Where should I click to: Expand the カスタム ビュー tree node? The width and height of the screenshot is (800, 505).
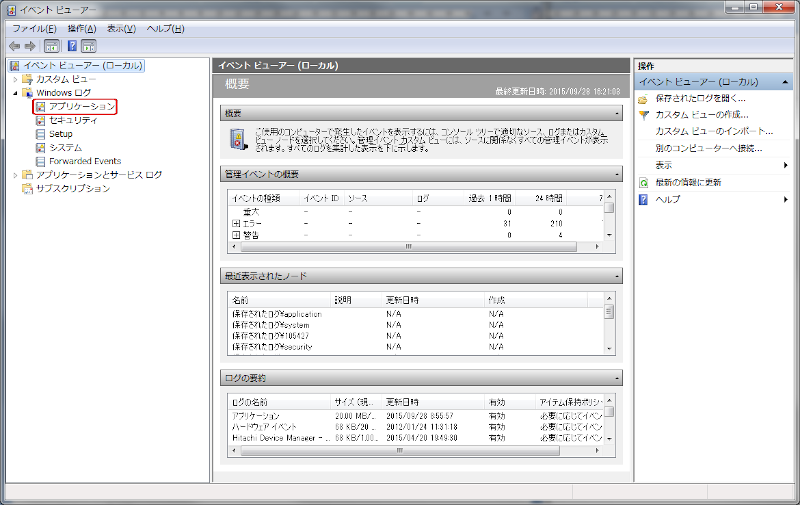click(x=15, y=80)
